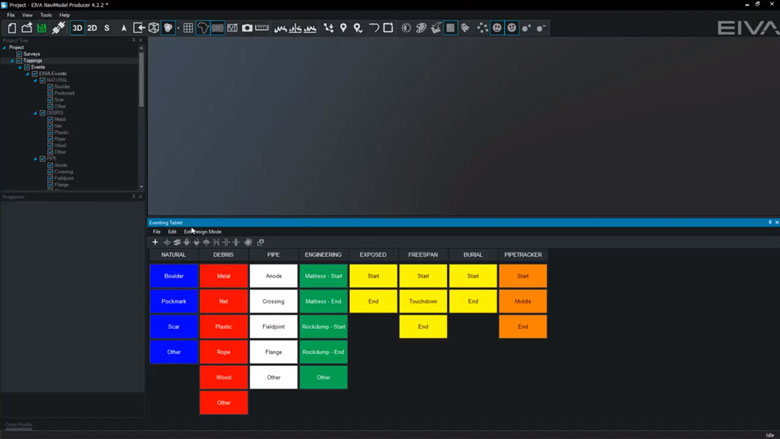Toggle the Boulder checkbox in tree

(x=51, y=86)
